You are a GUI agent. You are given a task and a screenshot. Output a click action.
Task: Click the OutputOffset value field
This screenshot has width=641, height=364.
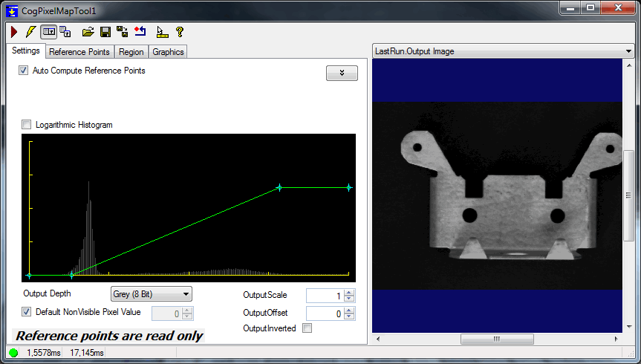pyautogui.click(x=325, y=313)
